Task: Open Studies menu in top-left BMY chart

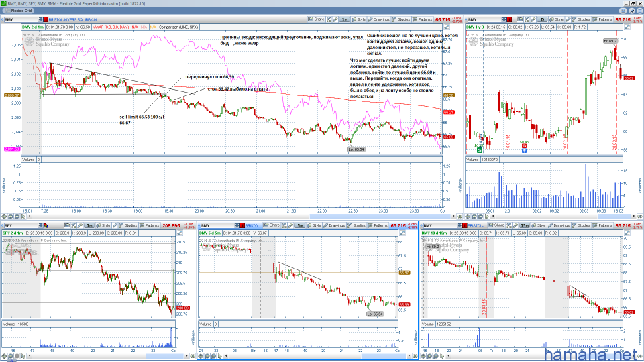Action: coord(401,19)
